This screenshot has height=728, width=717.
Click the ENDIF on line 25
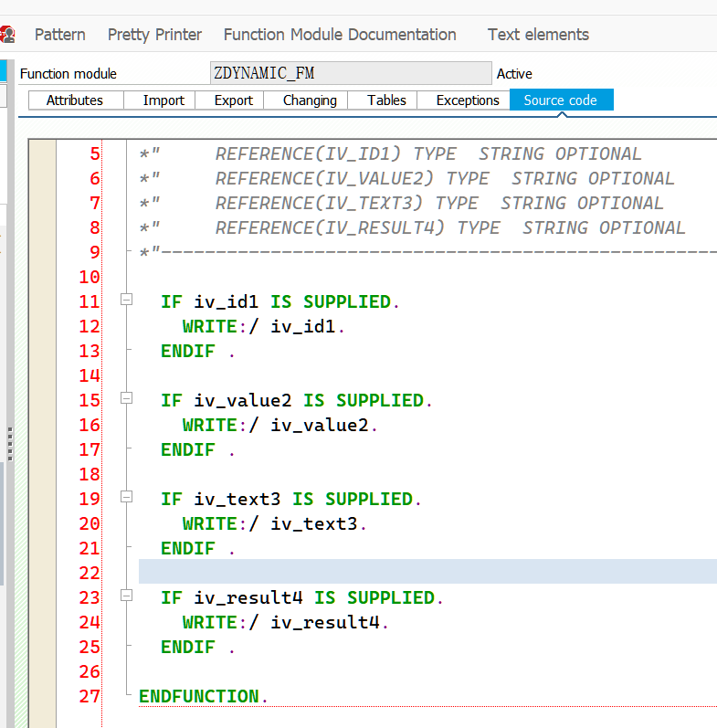(x=188, y=647)
